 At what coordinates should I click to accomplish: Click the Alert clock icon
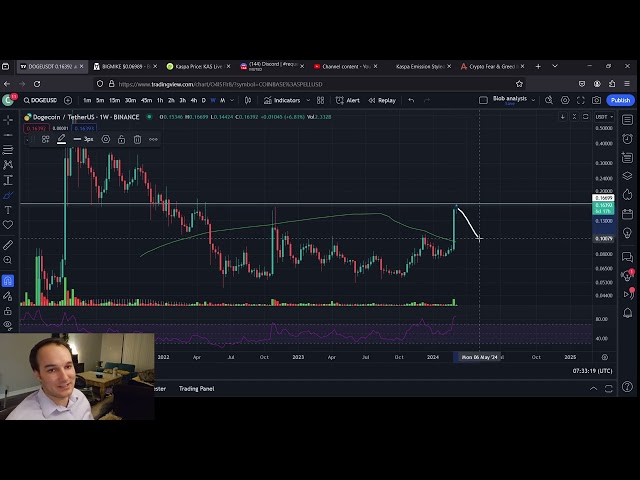[x=347, y=100]
